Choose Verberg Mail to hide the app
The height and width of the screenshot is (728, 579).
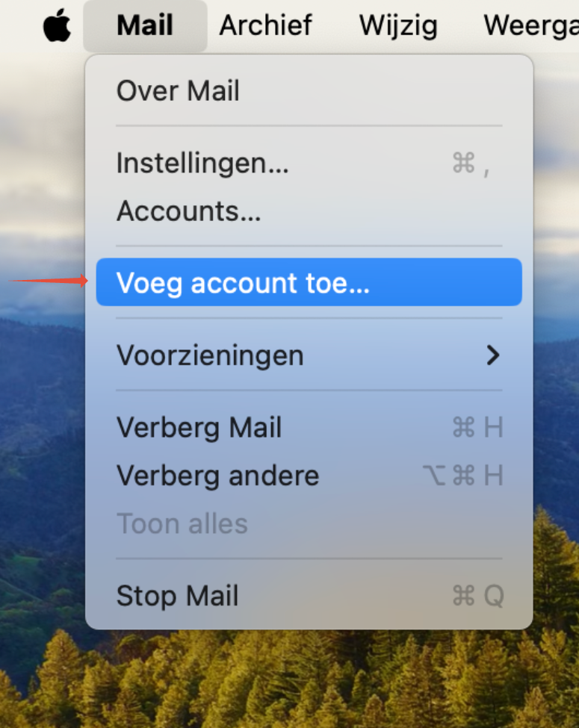(309, 427)
